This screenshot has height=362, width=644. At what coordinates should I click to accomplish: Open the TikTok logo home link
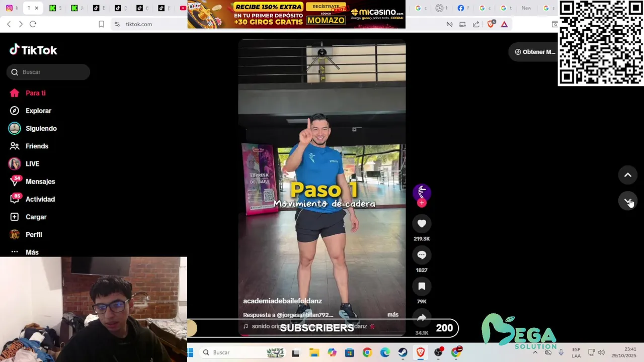point(33,50)
